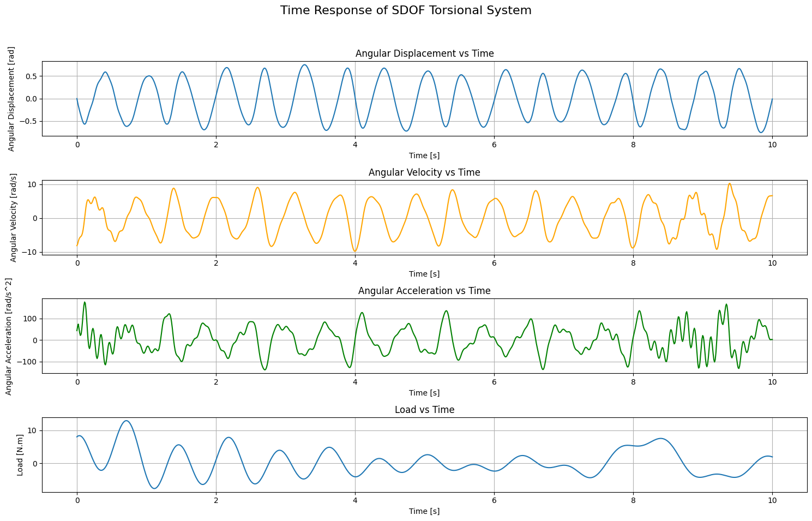Viewport: 812px width, 521px height.
Task: Select the 'Angular Velocity vs Time' subplot title
Action: [x=424, y=172]
